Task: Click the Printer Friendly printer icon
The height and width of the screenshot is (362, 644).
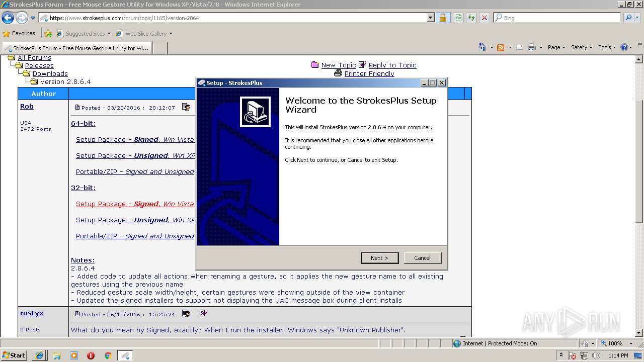Action: click(338, 73)
